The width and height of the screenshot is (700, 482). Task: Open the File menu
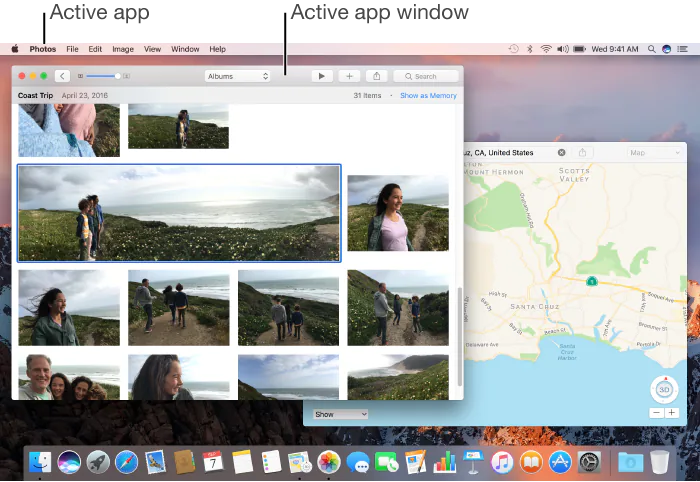[x=72, y=49]
